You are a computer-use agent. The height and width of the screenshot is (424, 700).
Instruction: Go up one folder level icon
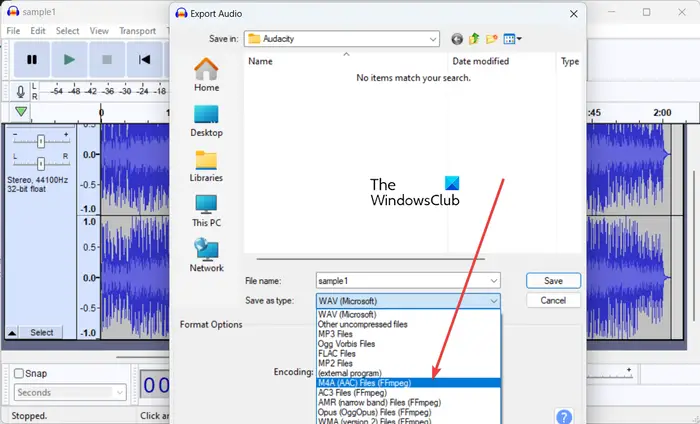point(474,39)
